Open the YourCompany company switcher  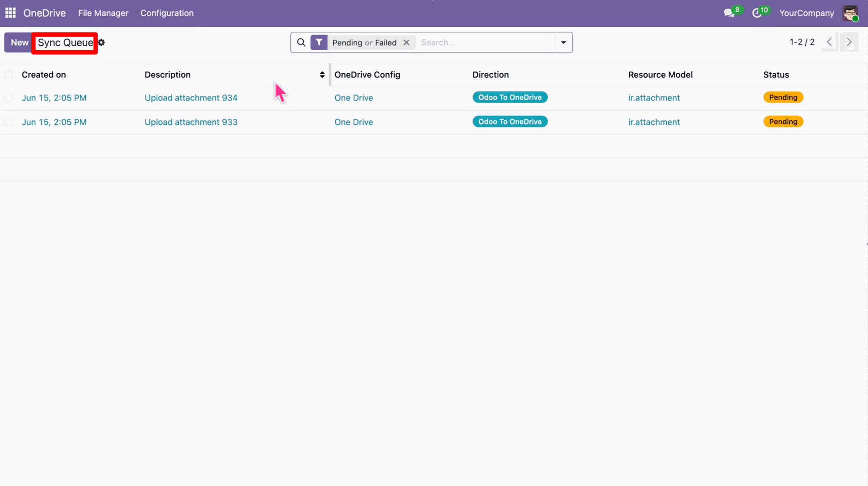click(807, 13)
